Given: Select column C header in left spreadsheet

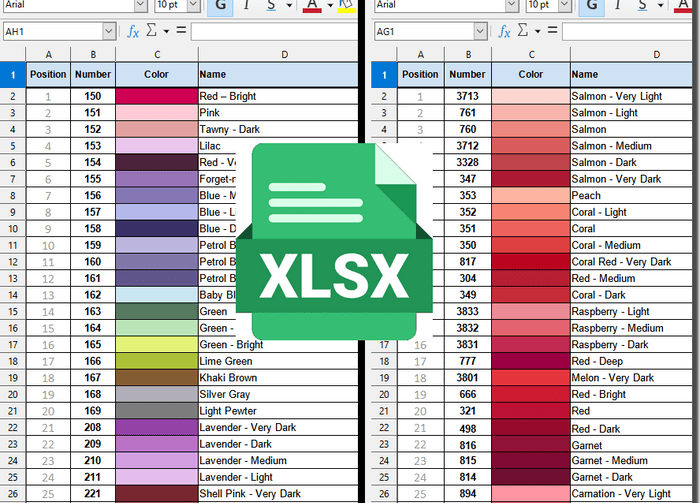Looking at the screenshot, I should click(156, 54).
